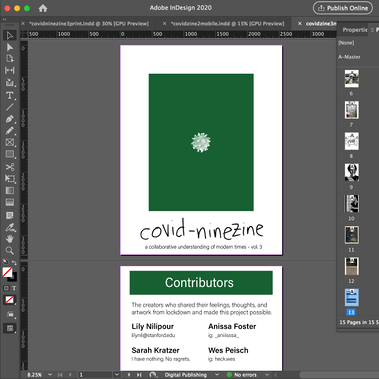The height and width of the screenshot is (379, 379).
Task: Select the Type tool
Action: coord(10,96)
